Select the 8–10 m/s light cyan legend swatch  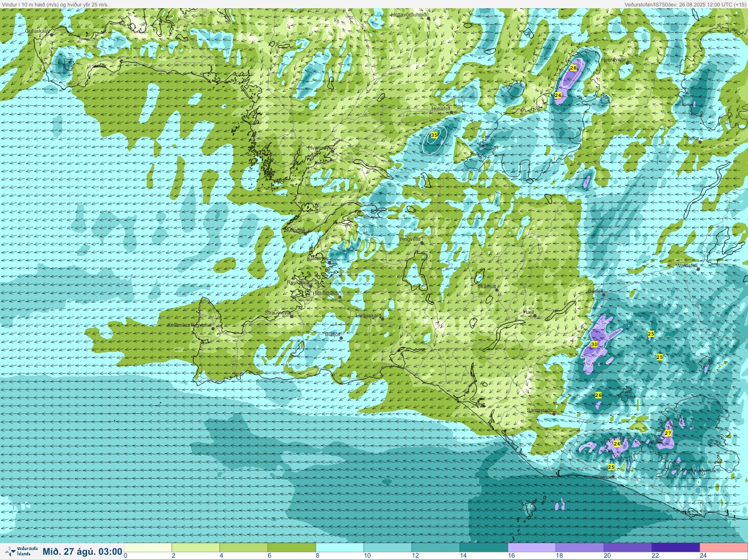(340, 548)
